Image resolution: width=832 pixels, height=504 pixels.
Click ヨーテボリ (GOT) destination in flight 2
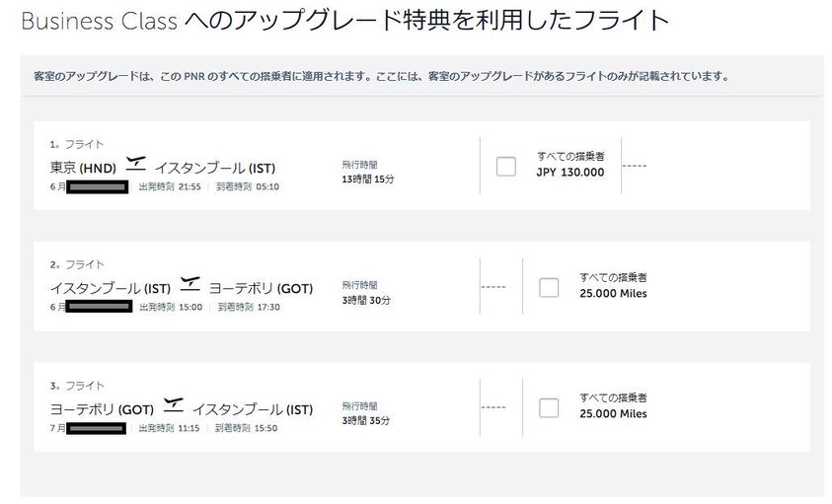coord(260,289)
